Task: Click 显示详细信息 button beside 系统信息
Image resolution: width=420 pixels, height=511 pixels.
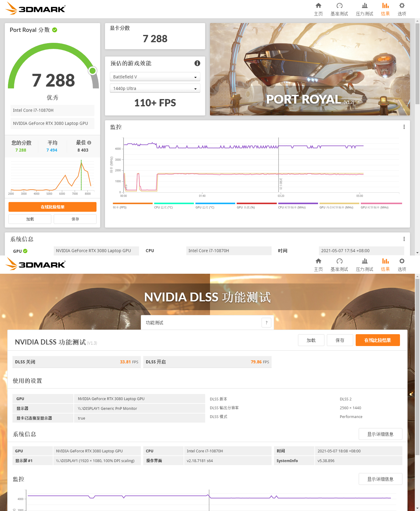Action: 380,434
